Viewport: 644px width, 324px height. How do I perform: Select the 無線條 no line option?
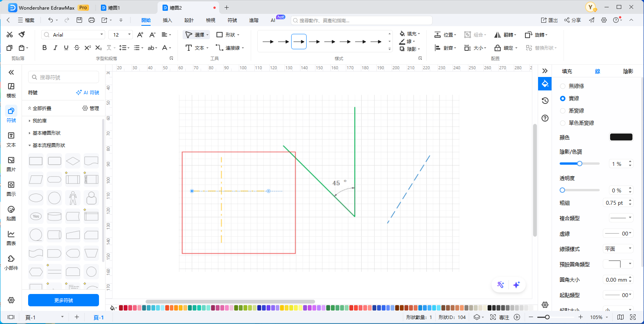coord(563,86)
